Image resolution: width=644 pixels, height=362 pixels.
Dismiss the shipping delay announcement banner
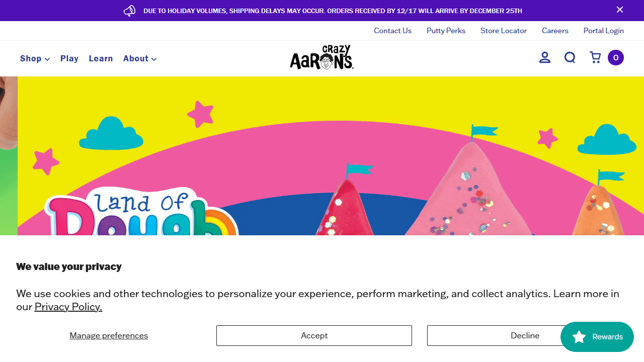pyautogui.click(x=620, y=10)
